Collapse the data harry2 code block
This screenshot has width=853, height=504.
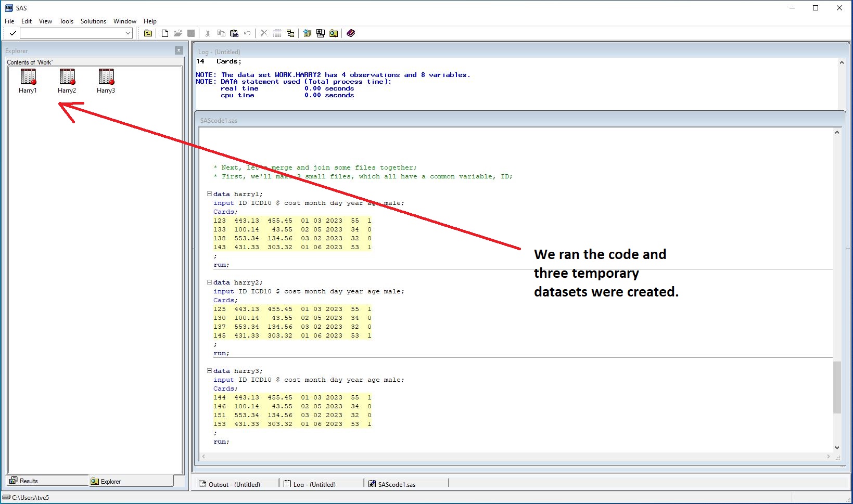pyautogui.click(x=209, y=282)
